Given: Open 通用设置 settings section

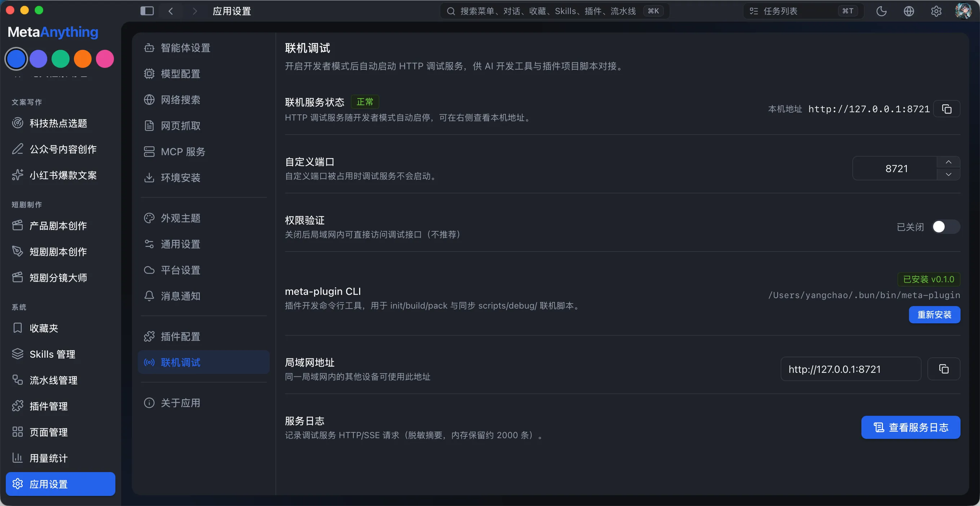Looking at the screenshot, I should 203,244.
